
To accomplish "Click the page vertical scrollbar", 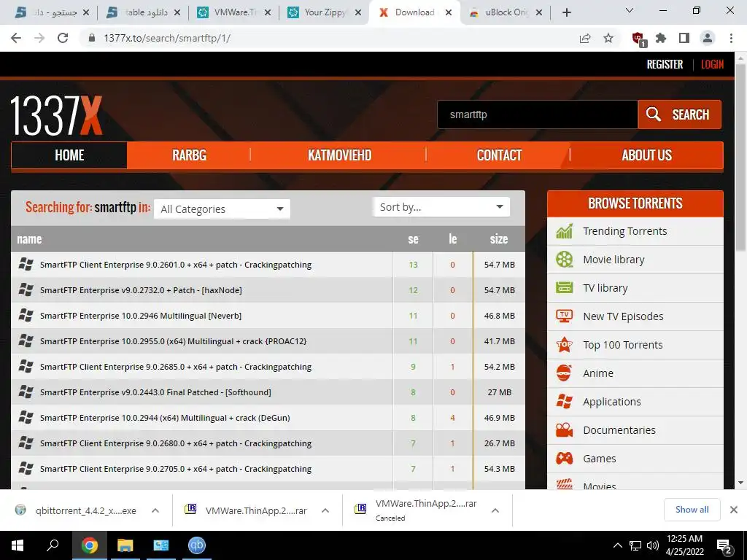I will (x=740, y=157).
